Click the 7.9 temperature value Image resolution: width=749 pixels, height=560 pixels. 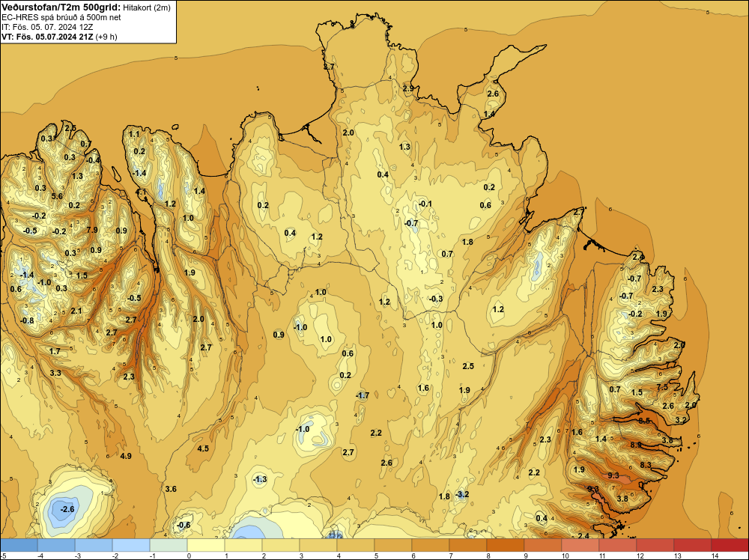point(92,230)
